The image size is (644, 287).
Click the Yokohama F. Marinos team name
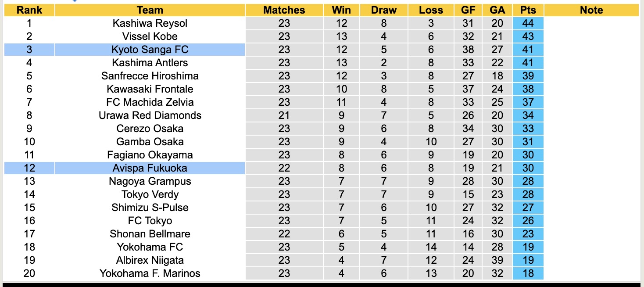pos(150,273)
